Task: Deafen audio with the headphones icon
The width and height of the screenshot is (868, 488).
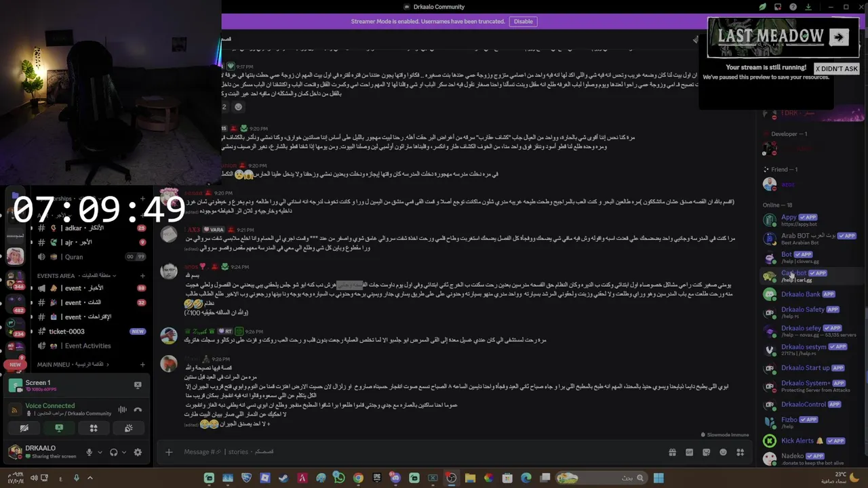Action: [x=114, y=452]
